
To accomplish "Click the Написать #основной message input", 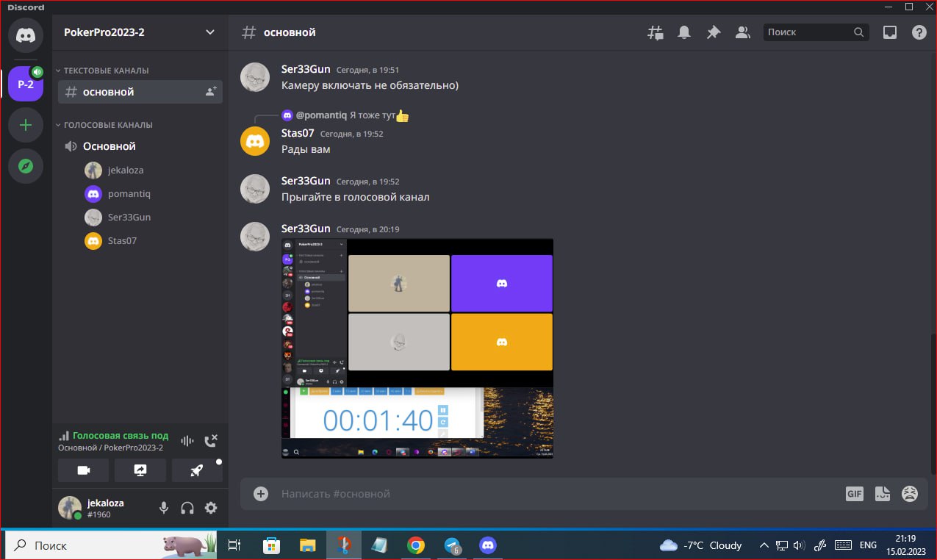I will (x=559, y=494).
